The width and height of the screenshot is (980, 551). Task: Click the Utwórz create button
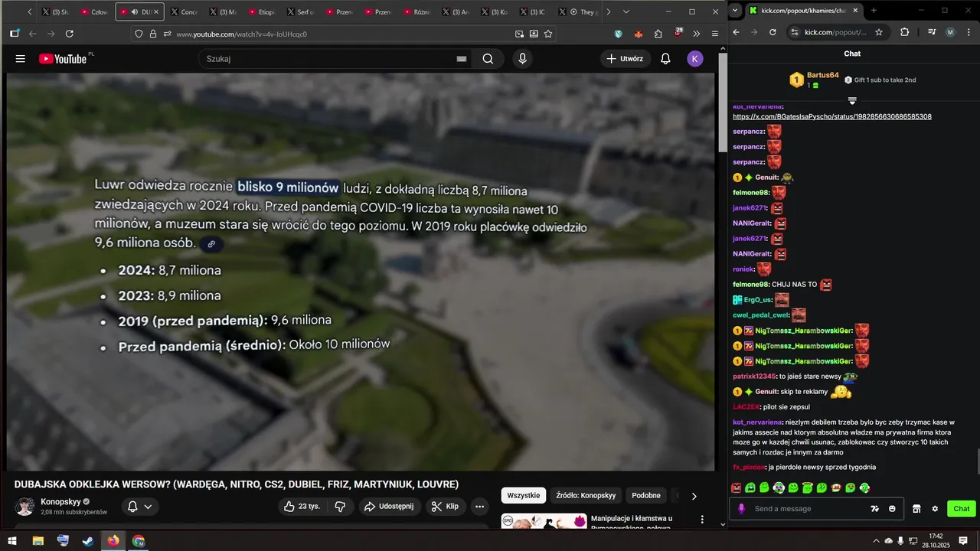point(625,59)
